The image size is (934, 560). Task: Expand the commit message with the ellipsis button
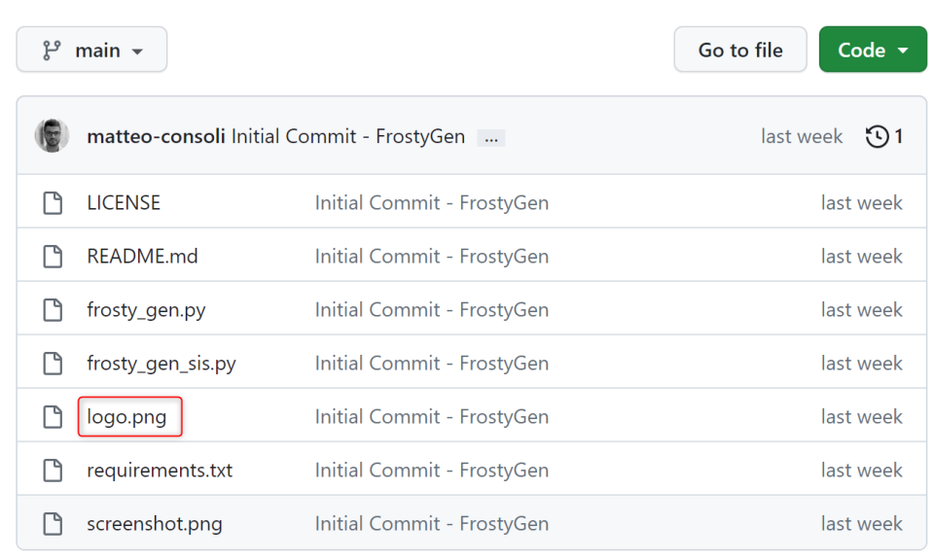pyautogui.click(x=491, y=137)
